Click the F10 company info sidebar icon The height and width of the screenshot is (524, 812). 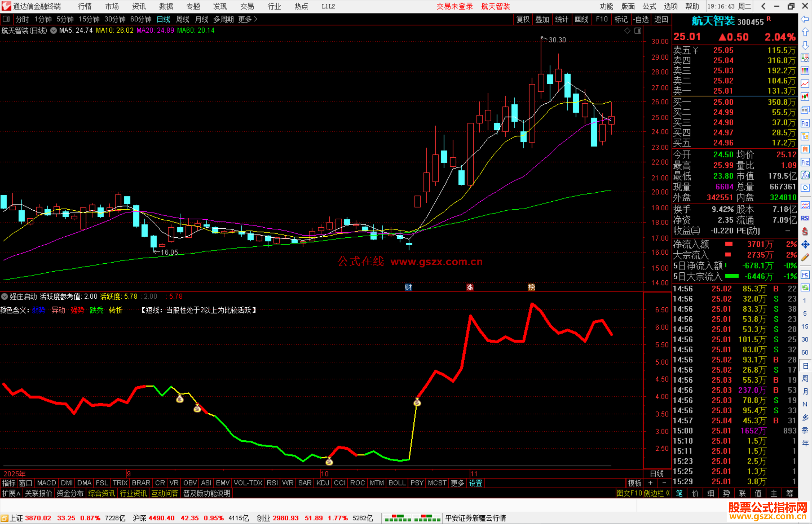click(x=805, y=123)
